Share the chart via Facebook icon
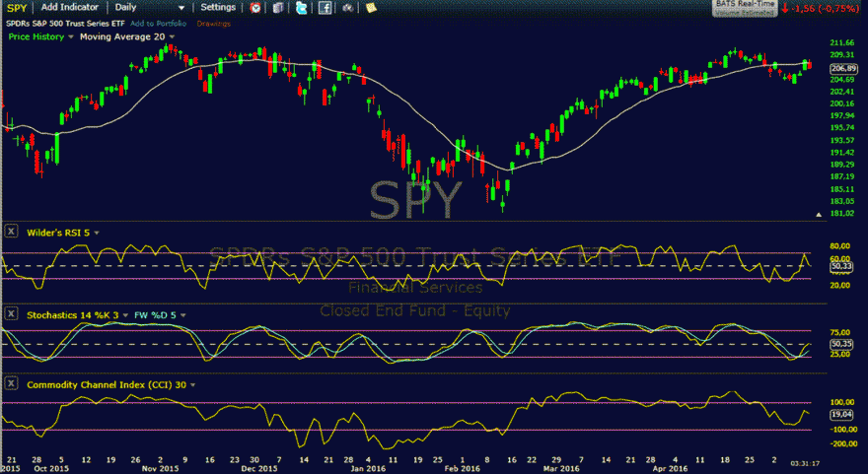The width and height of the screenshot is (868, 474). pos(325,8)
